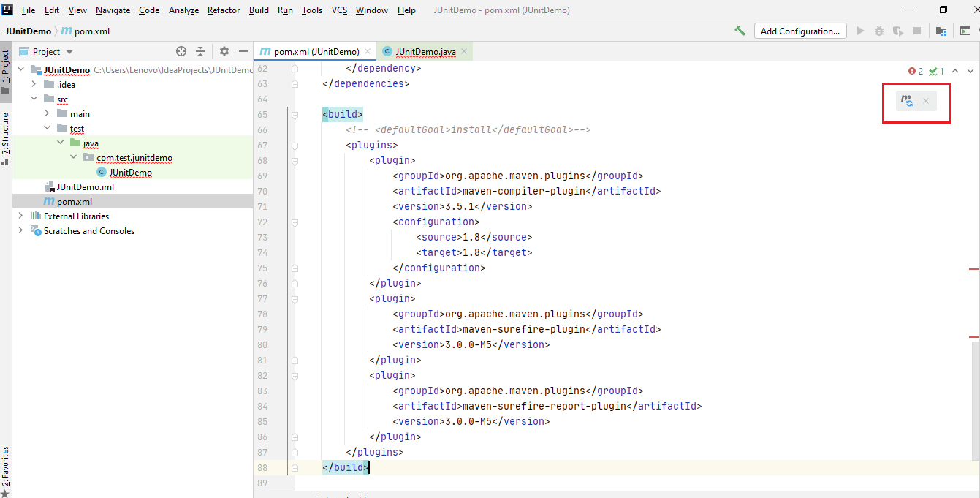
Task: Open the Refactor menu
Action: tap(224, 10)
